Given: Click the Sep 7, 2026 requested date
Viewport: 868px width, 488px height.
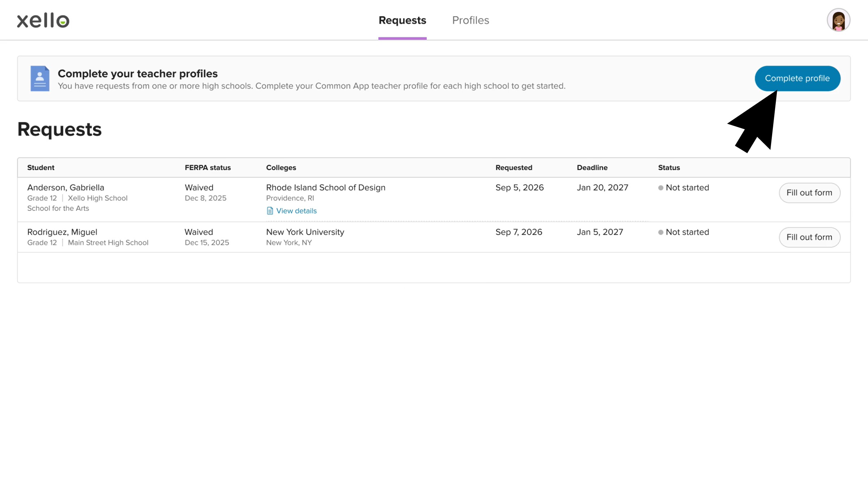Looking at the screenshot, I should click(x=519, y=232).
